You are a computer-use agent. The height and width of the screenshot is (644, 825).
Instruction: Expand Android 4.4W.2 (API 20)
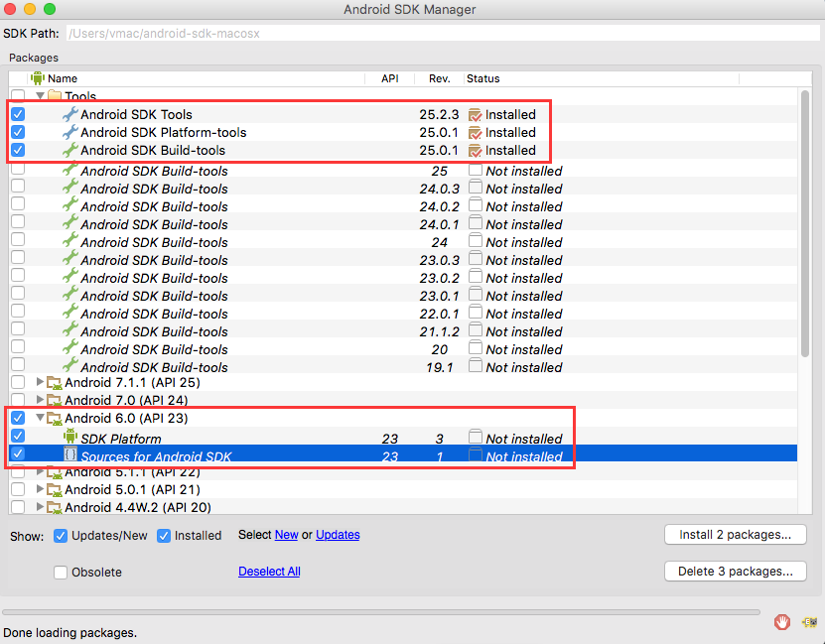pyautogui.click(x=40, y=507)
